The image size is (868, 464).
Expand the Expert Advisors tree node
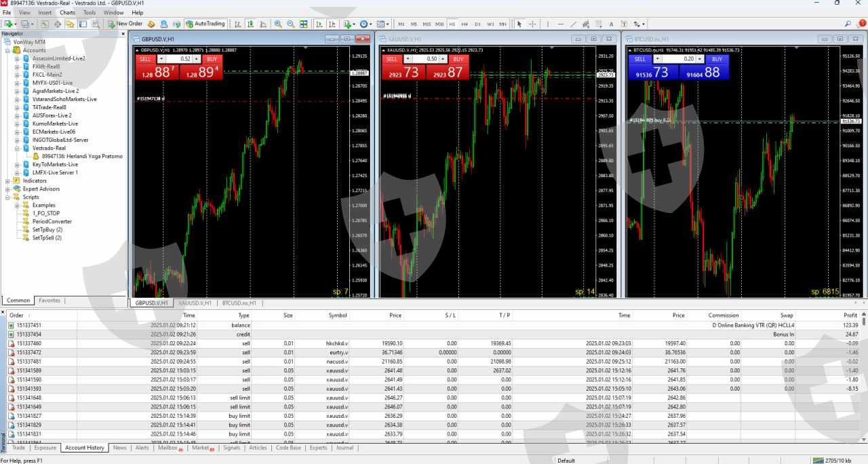[x=7, y=189]
